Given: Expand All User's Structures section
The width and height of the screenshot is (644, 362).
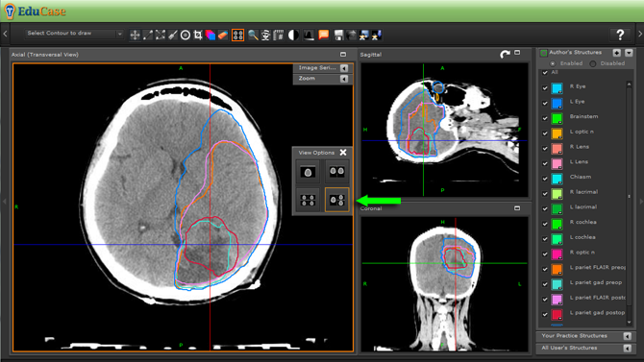Looking at the screenshot, I should [627, 348].
